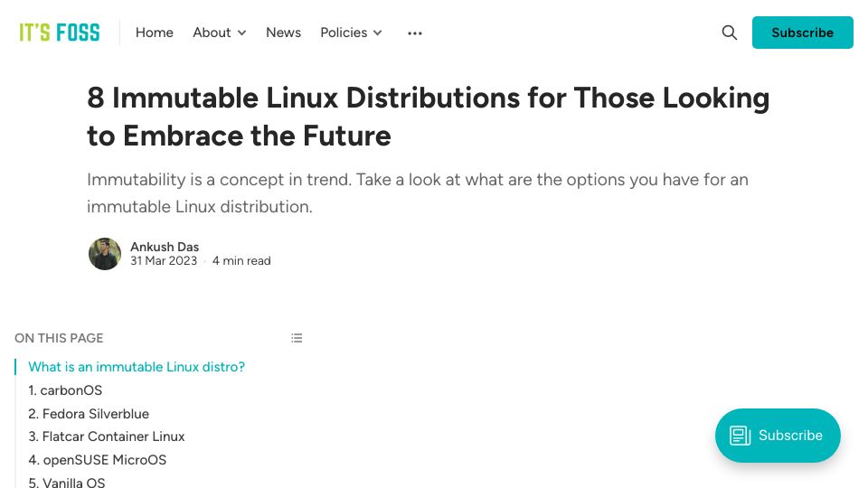The height and width of the screenshot is (488, 868).
Task: Select the article subtitle about immutability
Action: [418, 193]
